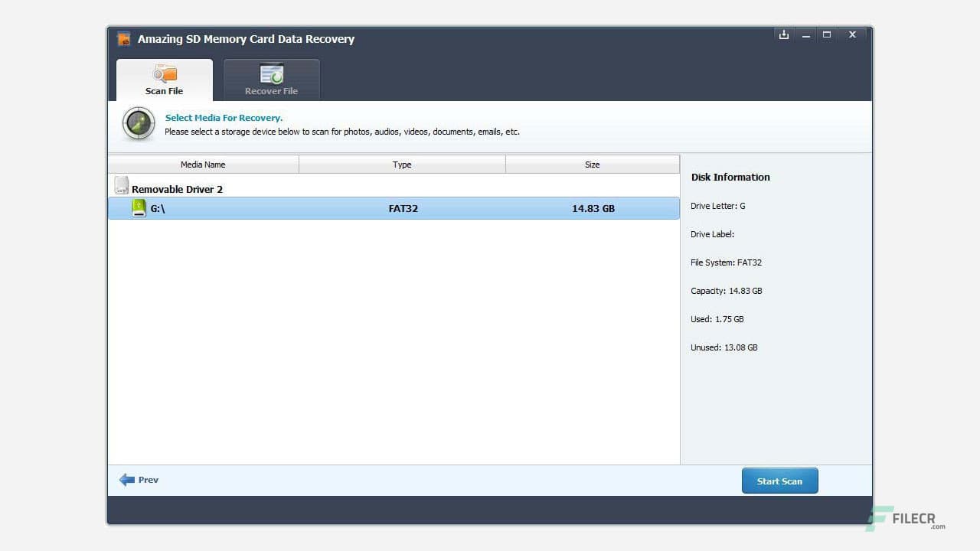Click the Recover File icon with green arrow
Screen dimensions: 980x551
point(271,74)
